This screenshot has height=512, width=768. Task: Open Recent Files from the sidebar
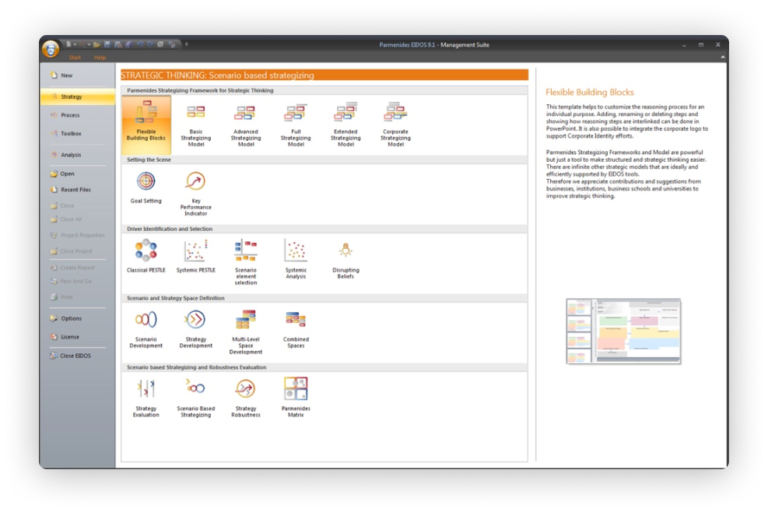75,189
